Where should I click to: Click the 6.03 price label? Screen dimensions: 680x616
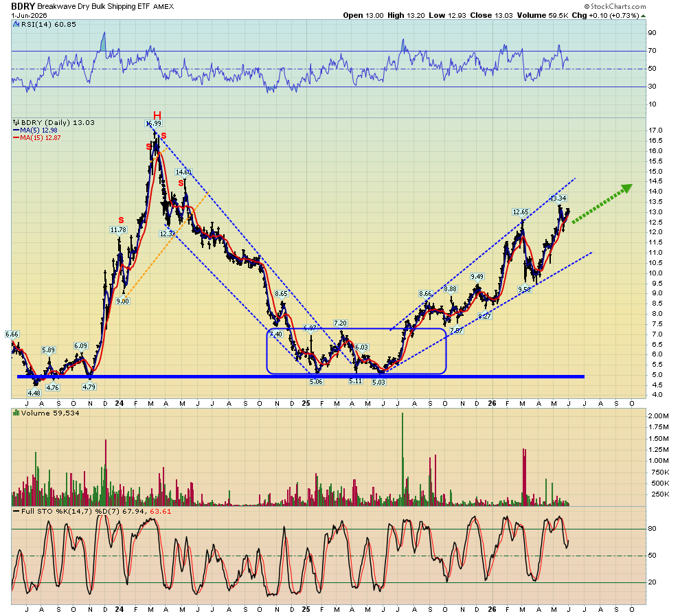coord(361,347)
